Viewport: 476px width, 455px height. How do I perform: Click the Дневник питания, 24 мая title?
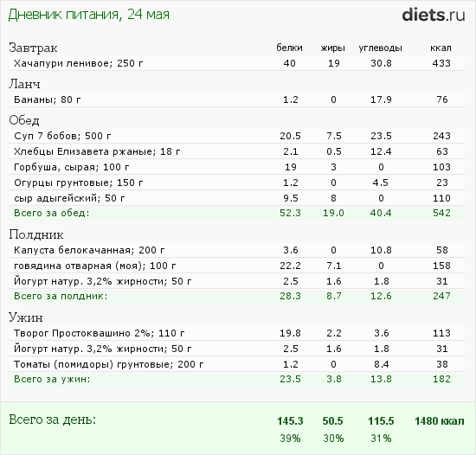pos(88,15)
